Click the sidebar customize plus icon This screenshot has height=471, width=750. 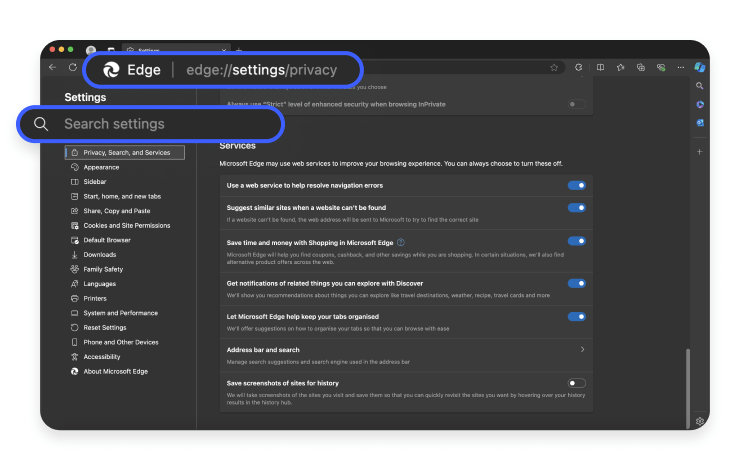(700, 152)
